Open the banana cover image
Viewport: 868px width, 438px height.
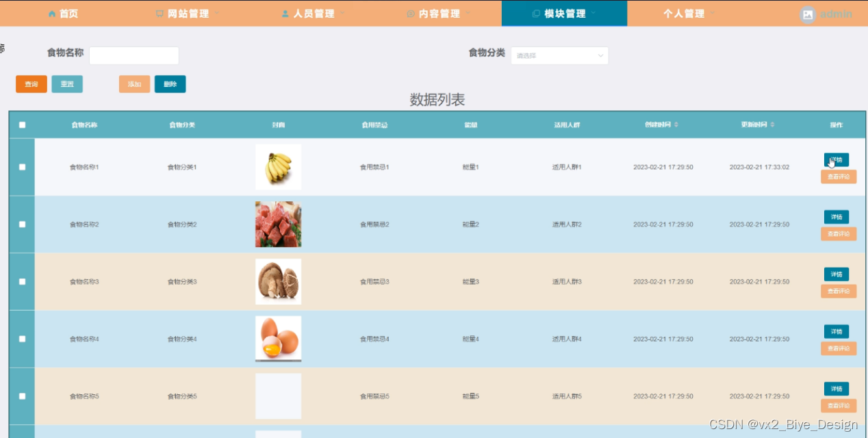pos(278,167)
